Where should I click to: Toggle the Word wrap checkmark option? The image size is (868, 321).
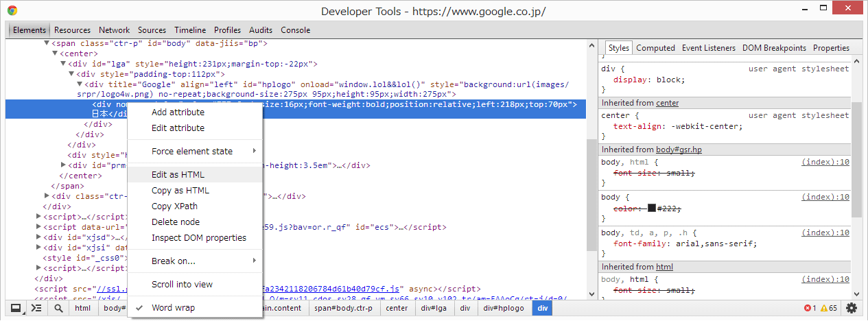pos(195,308)
